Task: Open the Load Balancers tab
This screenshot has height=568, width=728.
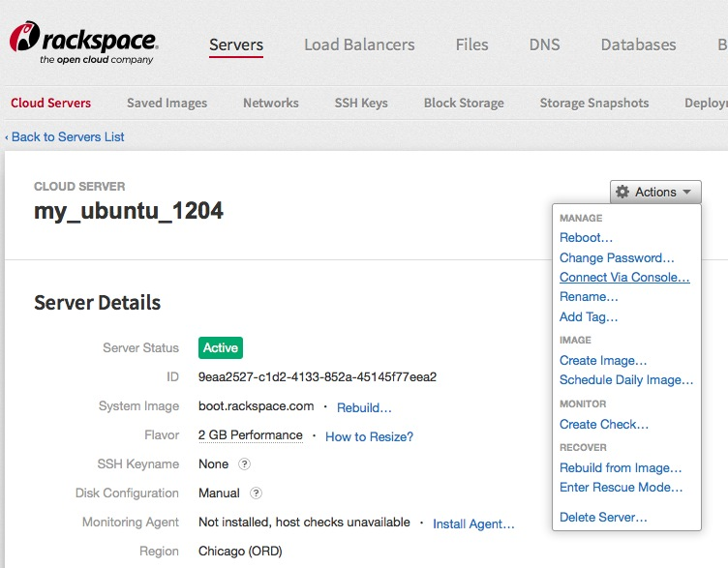Action: pos(359,45)
